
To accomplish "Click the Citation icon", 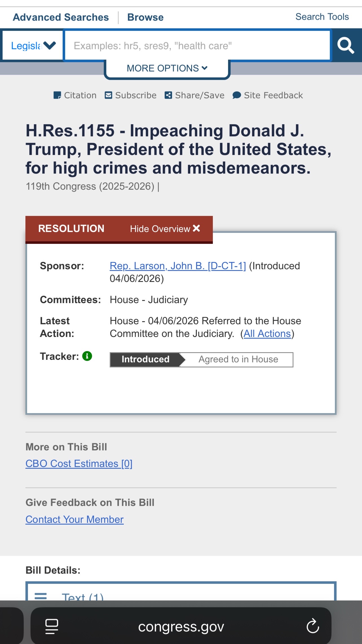I will point(57,95).
